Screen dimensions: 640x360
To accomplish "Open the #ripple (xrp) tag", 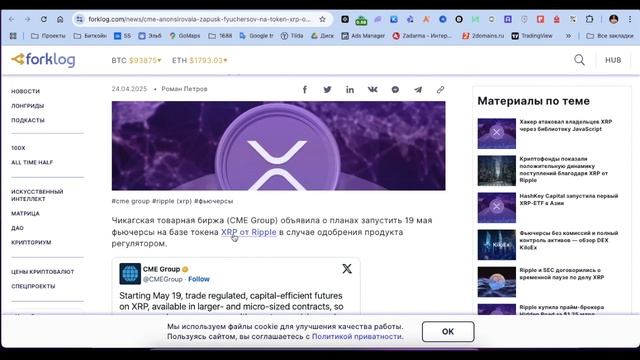I will [172, 201].
